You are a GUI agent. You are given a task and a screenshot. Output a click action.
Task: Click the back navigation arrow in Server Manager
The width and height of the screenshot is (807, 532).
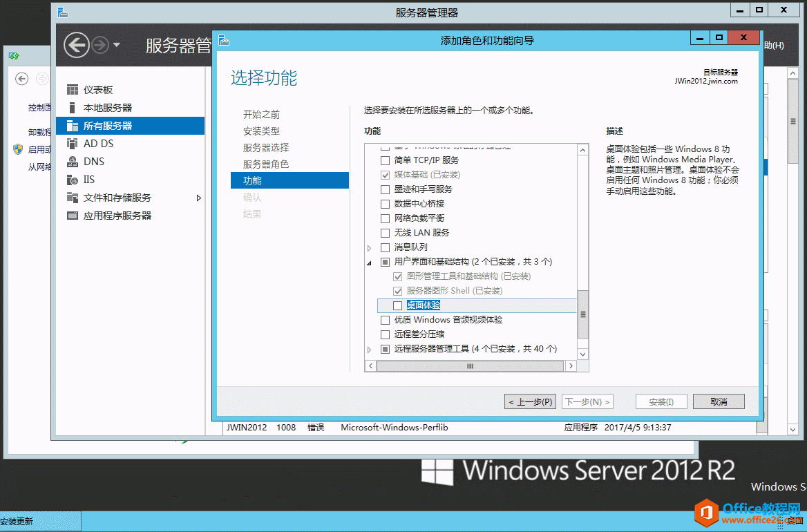[x=77, y=44]
